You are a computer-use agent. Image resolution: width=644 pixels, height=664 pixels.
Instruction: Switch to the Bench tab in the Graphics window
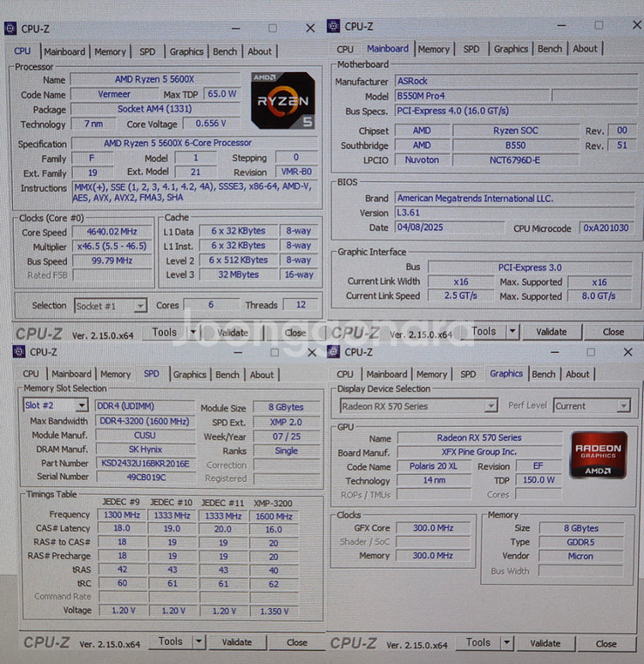click(x=544, y=375)
